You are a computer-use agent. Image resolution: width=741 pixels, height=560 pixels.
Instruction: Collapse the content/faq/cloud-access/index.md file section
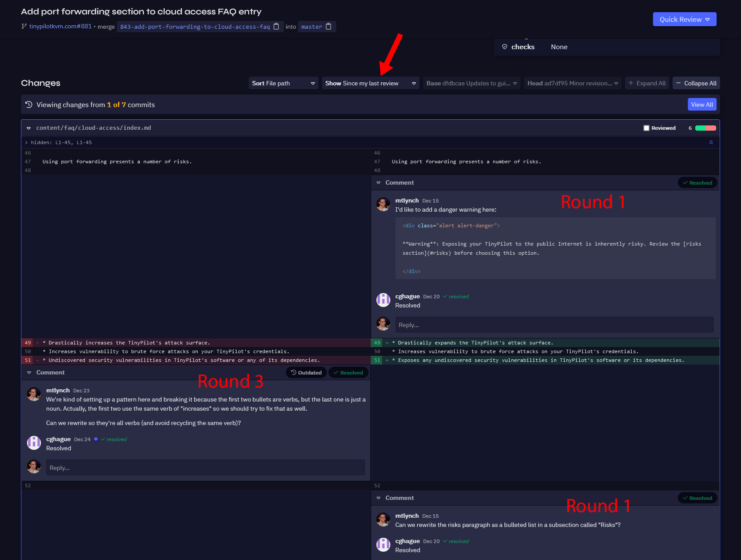pos(29,128)
